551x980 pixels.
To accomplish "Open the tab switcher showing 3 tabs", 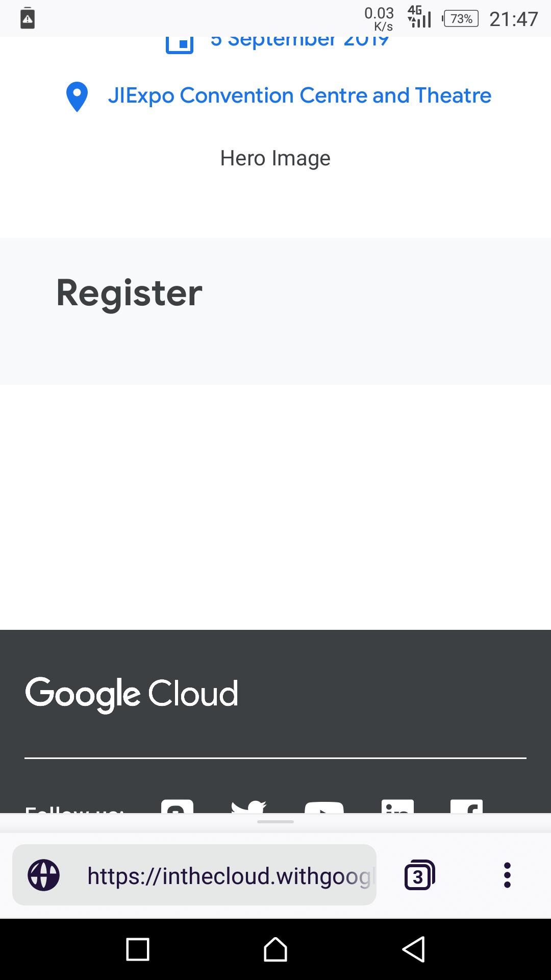I will point(418,874).
